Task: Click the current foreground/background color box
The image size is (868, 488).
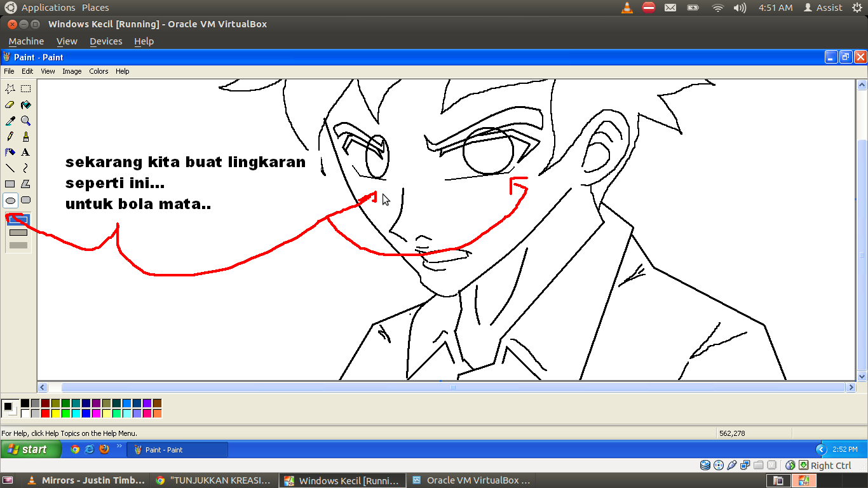Action: pos(10,409)
